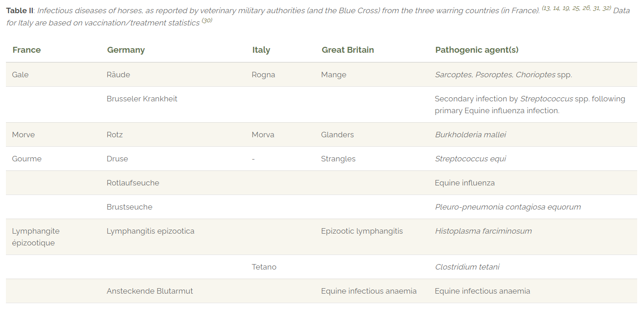Click the Italy column header
The height and width of the screenshot is (310, 644).
[x=261, y=50]
